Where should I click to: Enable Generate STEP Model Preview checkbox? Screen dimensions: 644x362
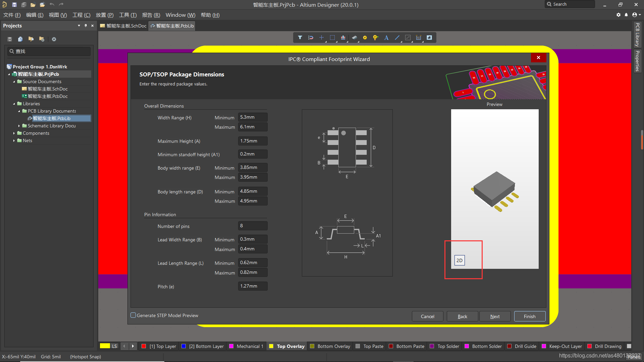pos(133,315)
